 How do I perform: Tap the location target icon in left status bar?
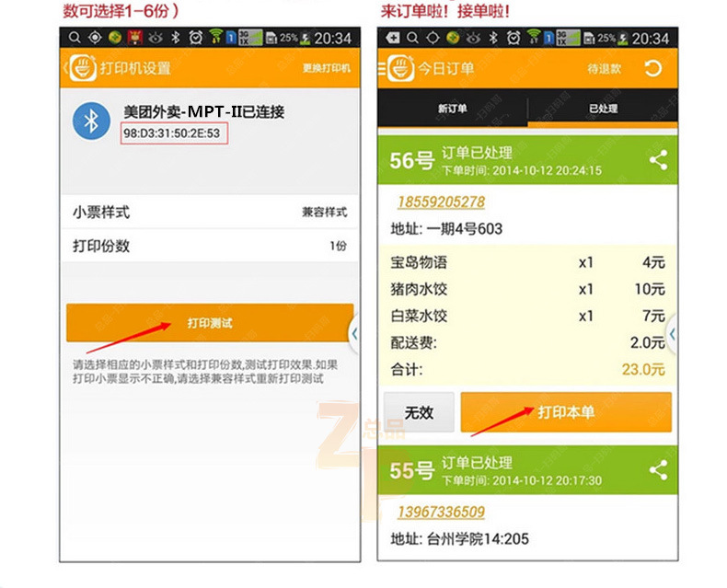(x=95, y=38)
